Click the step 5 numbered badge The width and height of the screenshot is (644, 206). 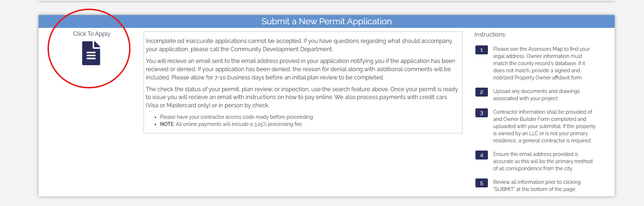pyautogui.click(x=481, y=183)
